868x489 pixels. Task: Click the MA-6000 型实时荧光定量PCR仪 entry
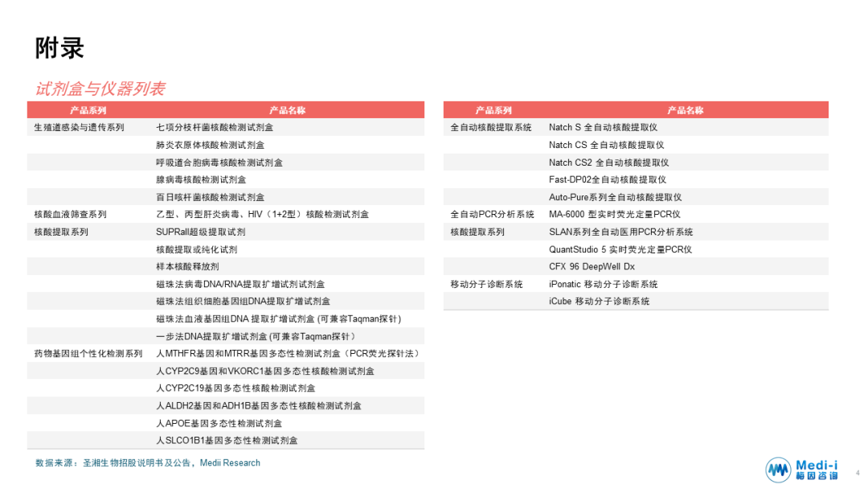[615, 215]
